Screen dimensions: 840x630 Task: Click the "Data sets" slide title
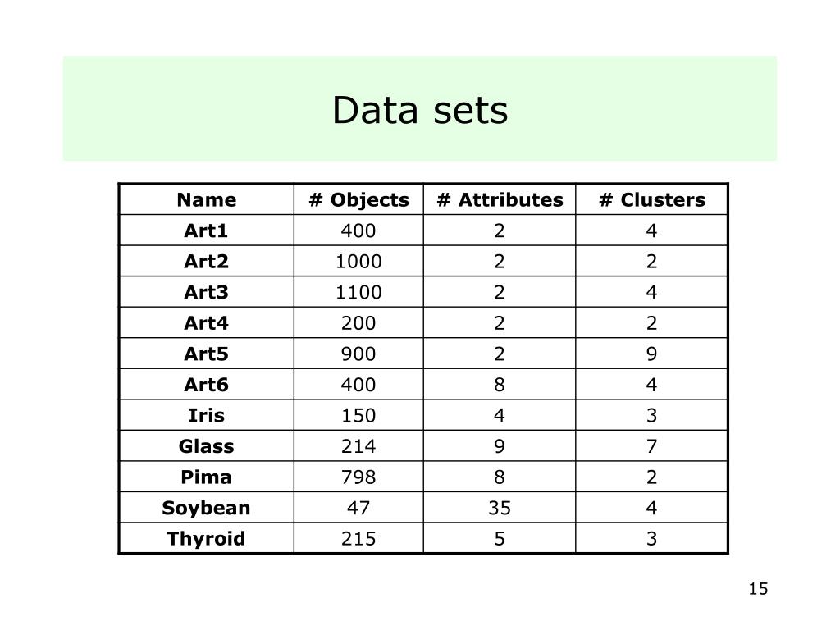click(420, 111)
